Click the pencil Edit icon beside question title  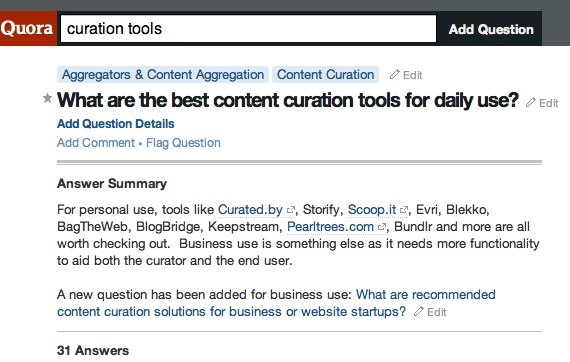click(530, 102)
